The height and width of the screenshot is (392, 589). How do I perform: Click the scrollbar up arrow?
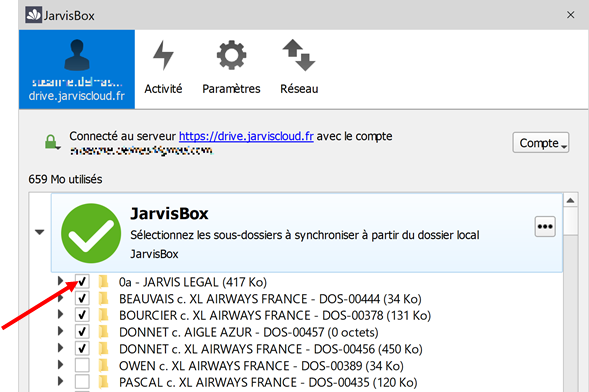[570, 201]
